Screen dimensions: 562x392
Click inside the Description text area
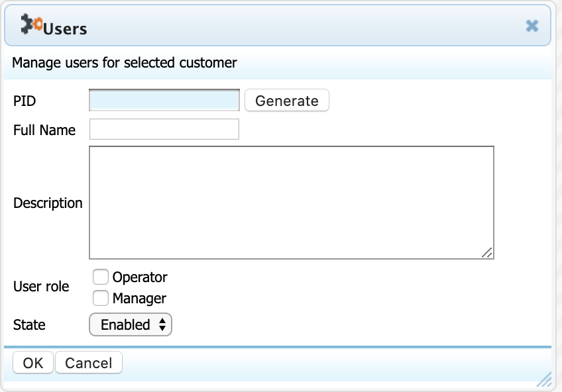[x=291, y=202]
